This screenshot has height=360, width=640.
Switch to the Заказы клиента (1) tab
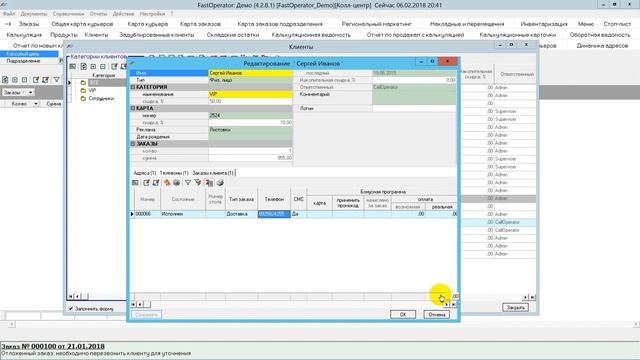tap(213, 173)
